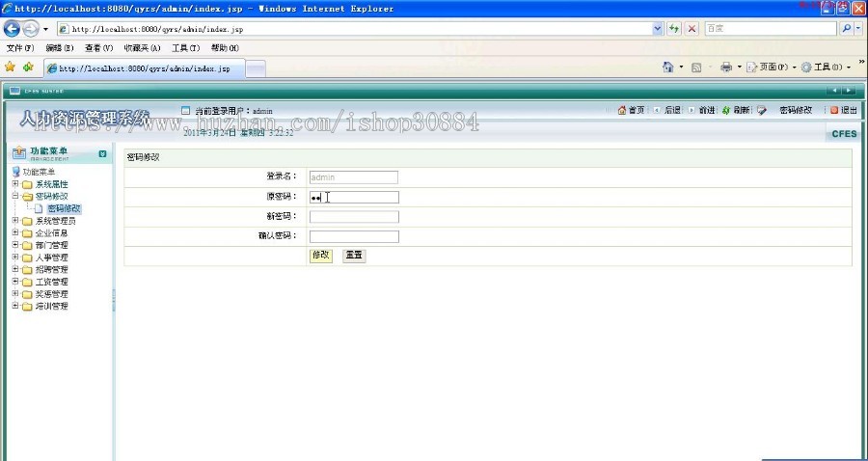Expand the 人事管理 tree node
Screen dimensions: 868x461
point(15,257)
